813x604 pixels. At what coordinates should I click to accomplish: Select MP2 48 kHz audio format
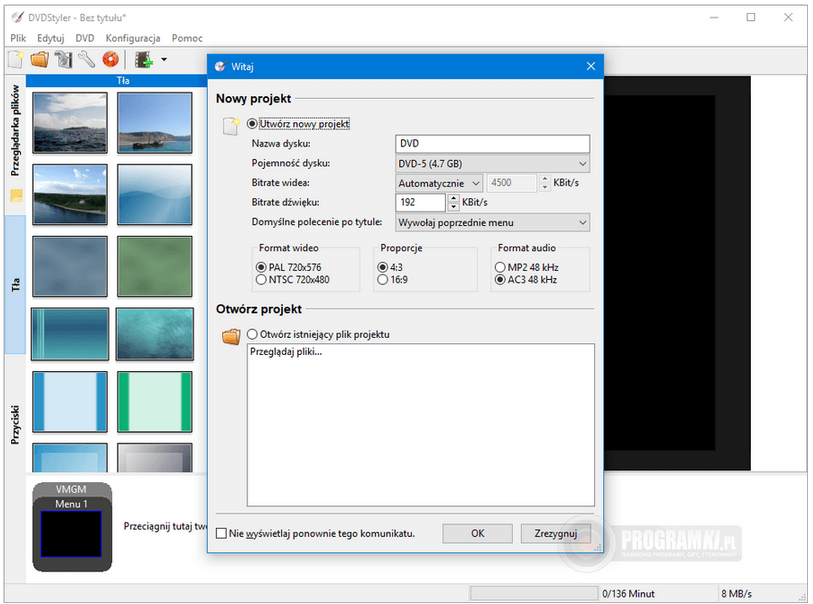point(500,268)
